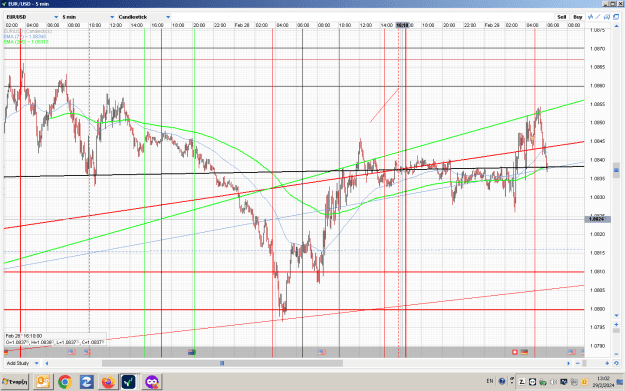The width and height of the screenshot is (625, 391).
Task: Click the current price label 1.0824
Action: point(597,219)
